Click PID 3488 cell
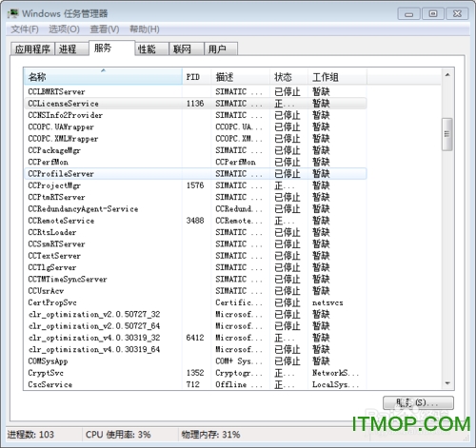The width and height of the screenshot is (476, 448). 195,221
